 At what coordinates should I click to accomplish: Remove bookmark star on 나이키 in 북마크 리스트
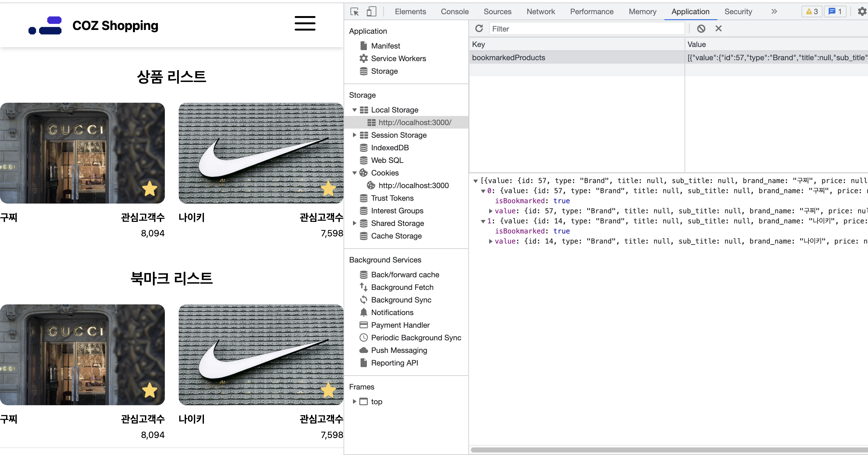point(328,390)
